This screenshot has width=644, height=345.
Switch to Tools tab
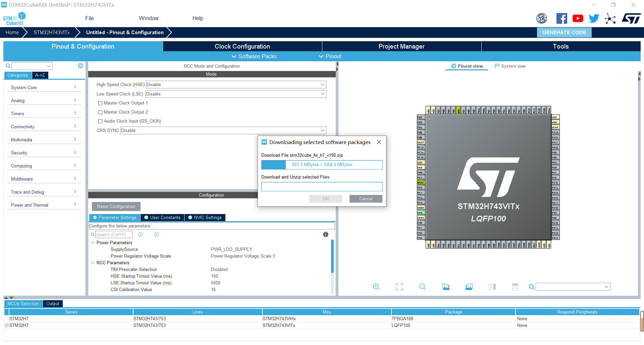click(x=561, y=46)
